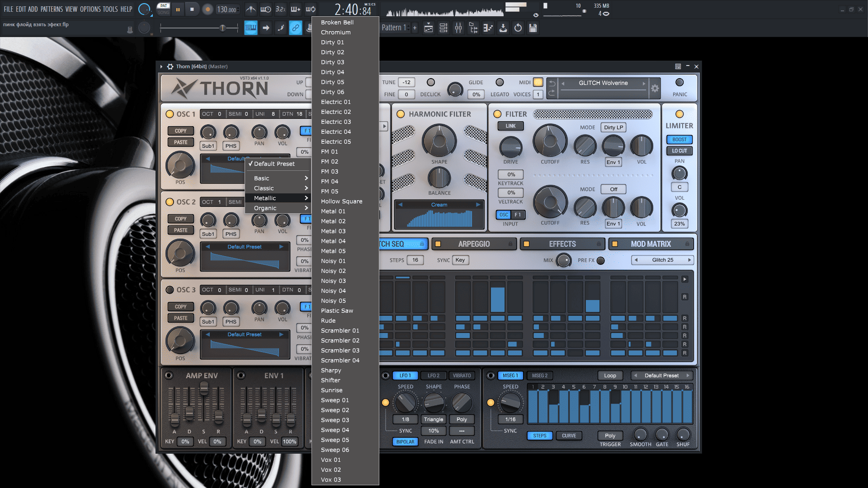The width and height of the screenshot is (868, 488).
Task: Click the Thorn plugin options gear in title bar
Action: pyautogui.click(x=170, y=66)
